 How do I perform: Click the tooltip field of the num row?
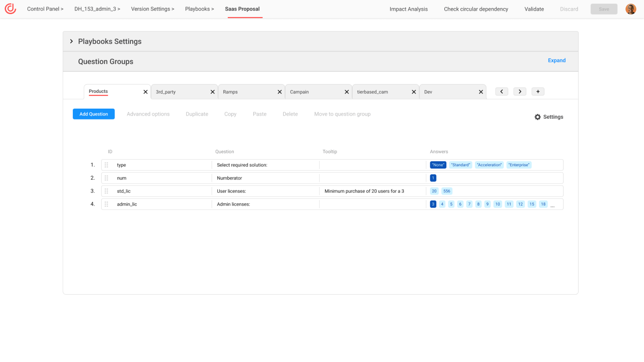coord(372,178)
